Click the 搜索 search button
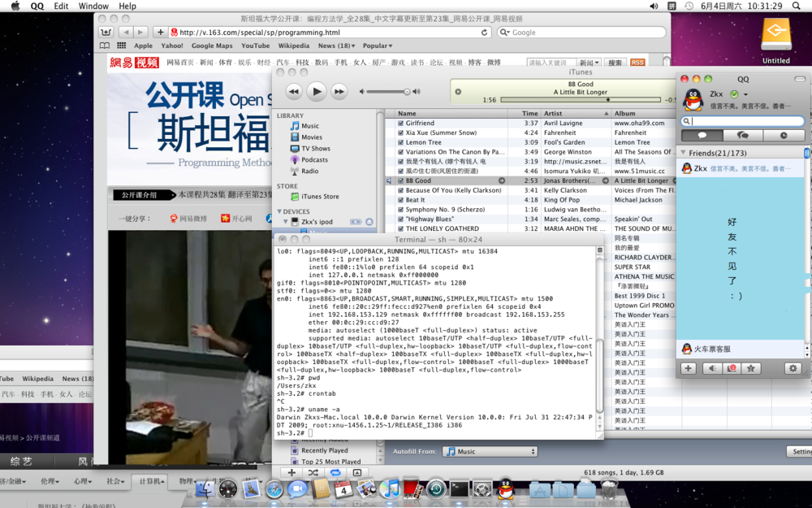This screenshot has width=812, height=508. coord(615,63)
